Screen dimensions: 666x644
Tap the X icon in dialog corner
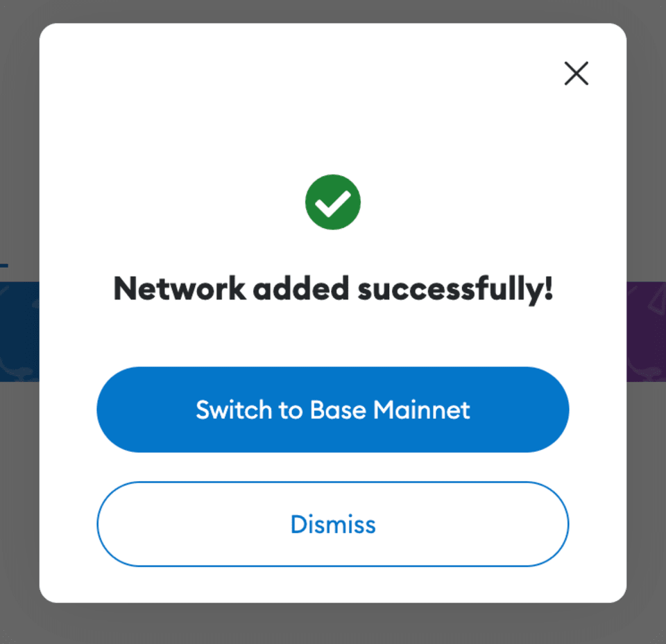click(x=576, y=73)
